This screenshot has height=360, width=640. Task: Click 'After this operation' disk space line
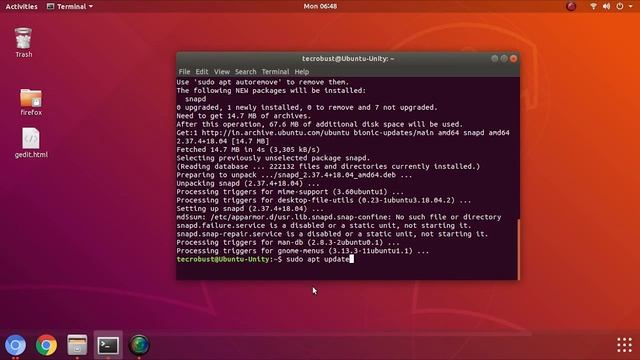320,124
